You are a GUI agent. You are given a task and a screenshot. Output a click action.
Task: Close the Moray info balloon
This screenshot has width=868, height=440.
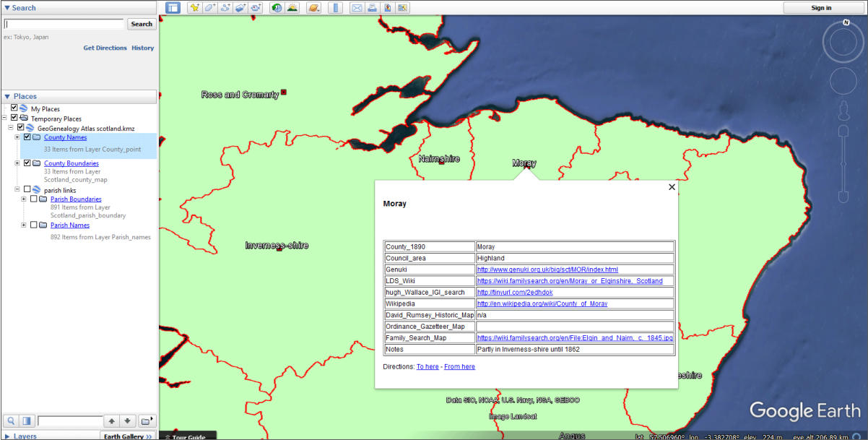[672, 187]
